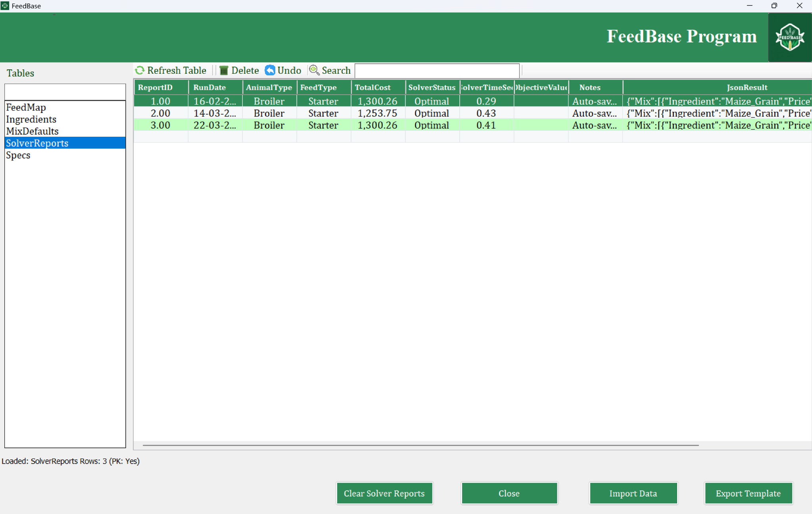Select the MixDefaults table
Screen dimensions: 812x514
pyautogui.click(x=32, y=131)
